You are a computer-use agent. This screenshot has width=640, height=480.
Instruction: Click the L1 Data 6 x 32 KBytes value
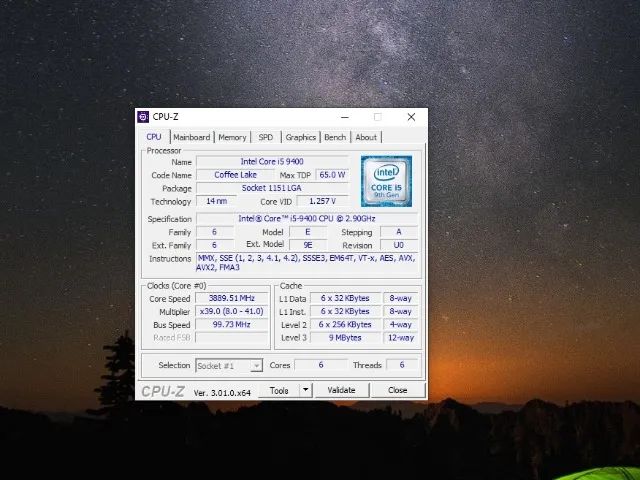pyautogui.click(x=345, y=298)
